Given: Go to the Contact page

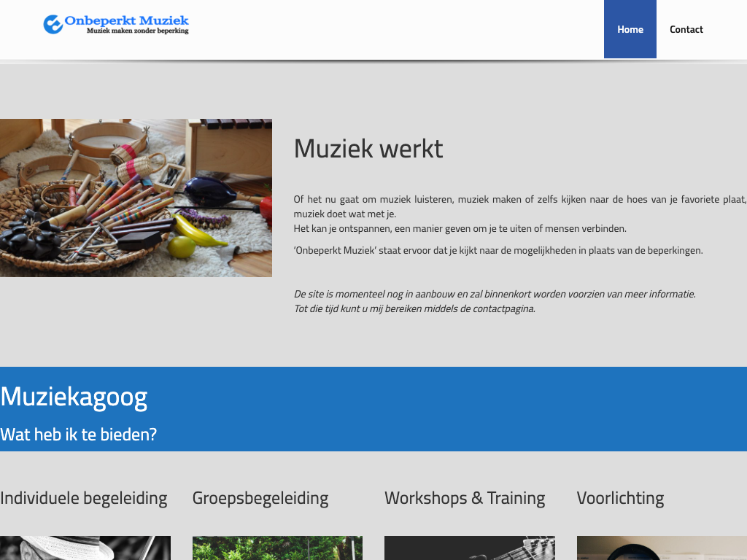Looking at the screenshot, I should click(686, 29).
